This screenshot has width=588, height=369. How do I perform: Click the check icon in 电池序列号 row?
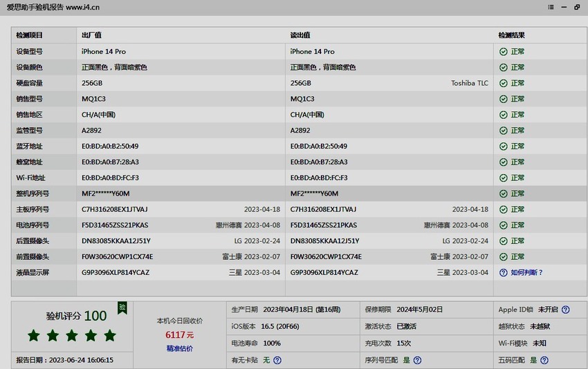tap(503, 225)
